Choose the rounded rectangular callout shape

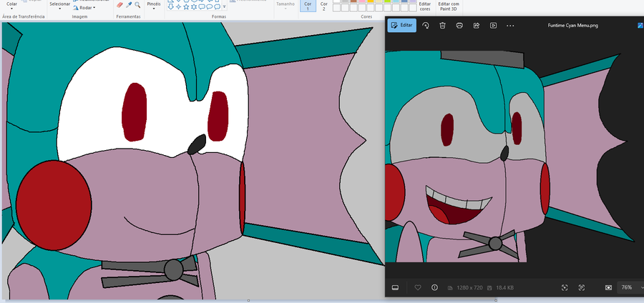click(x=202, y=6)
